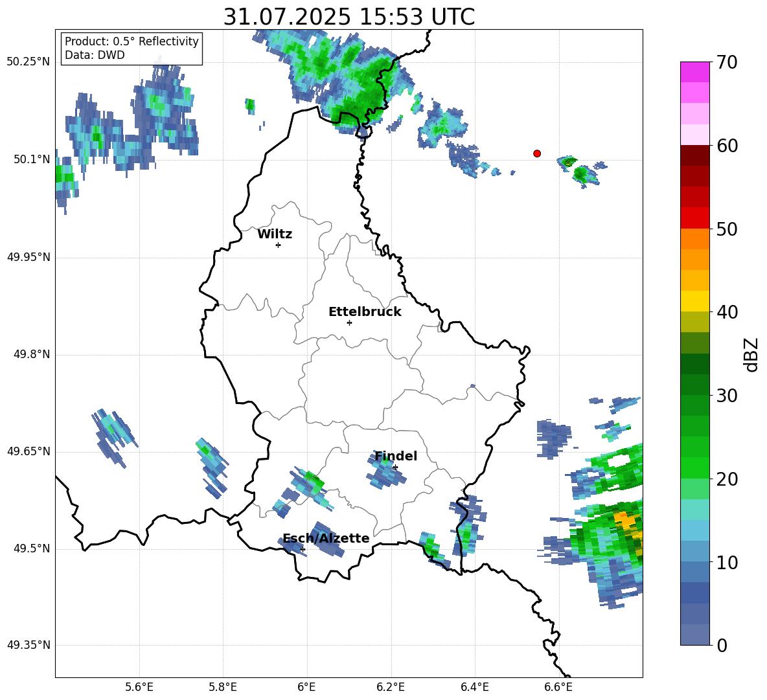The width and height of the screenshot is (767, 700).
Task: Select the Ettelbruck map label
Action: tap(365, 312)
